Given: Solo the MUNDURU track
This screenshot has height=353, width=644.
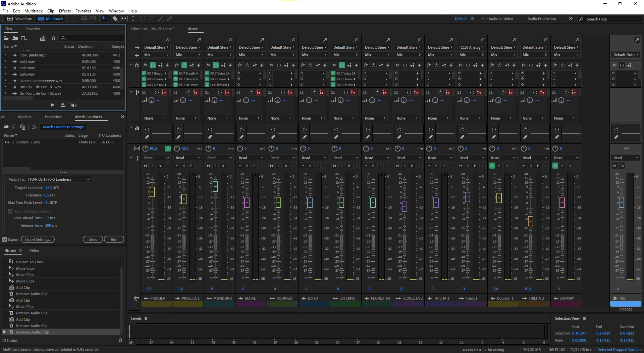Looking at the screenshot, I should [x=216, y=166].
